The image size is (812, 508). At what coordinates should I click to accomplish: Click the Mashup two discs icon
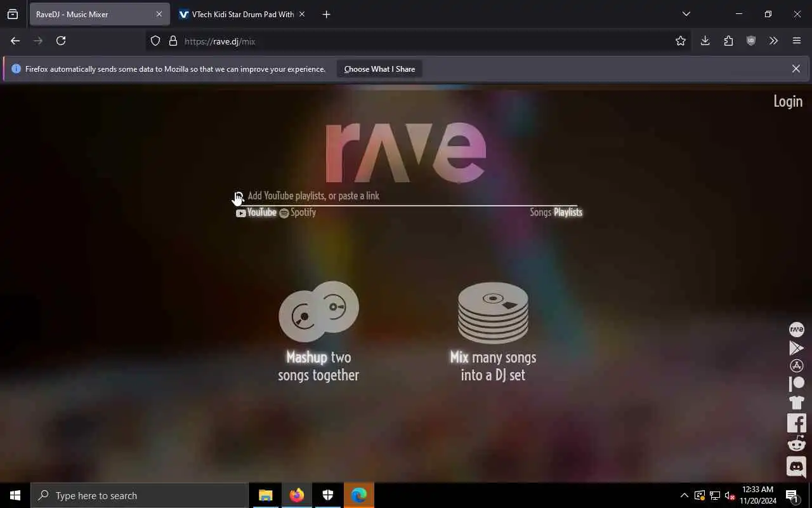coord(318,311)
